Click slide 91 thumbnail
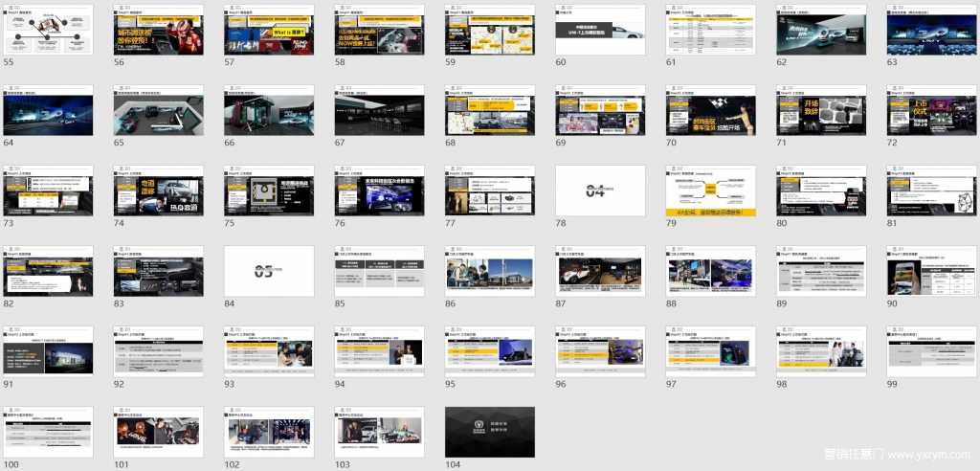The image size is (980, 471). tap(48, 351)
